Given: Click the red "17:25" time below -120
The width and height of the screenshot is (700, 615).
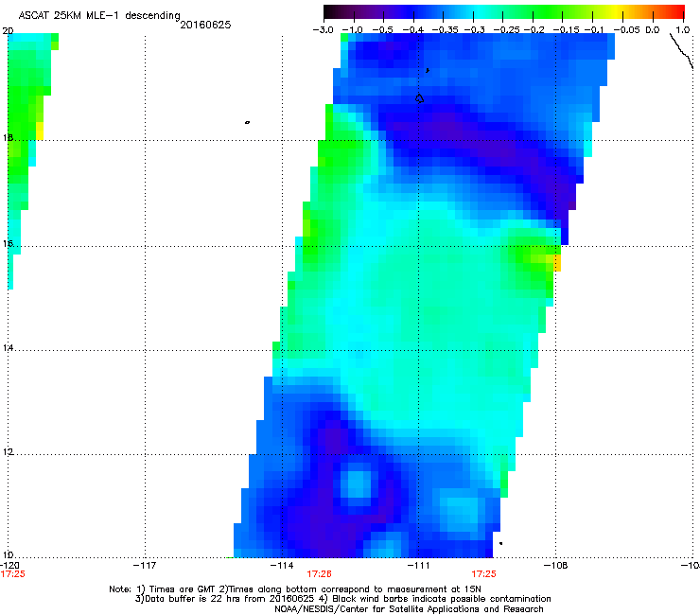Looking at the screenshot, I should (x=12, y=574).
